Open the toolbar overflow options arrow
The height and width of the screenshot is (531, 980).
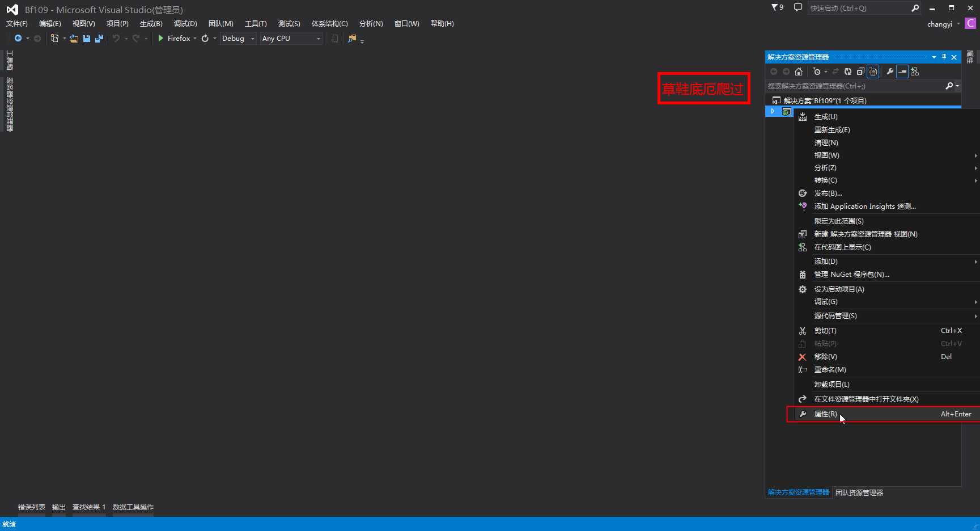(362, 41)
